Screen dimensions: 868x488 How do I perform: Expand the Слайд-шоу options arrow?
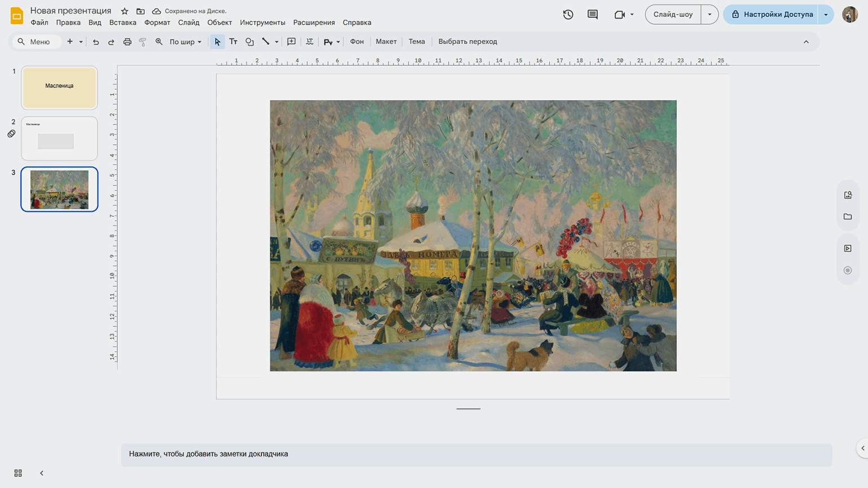pyautogui.click(x=710, y=15)
